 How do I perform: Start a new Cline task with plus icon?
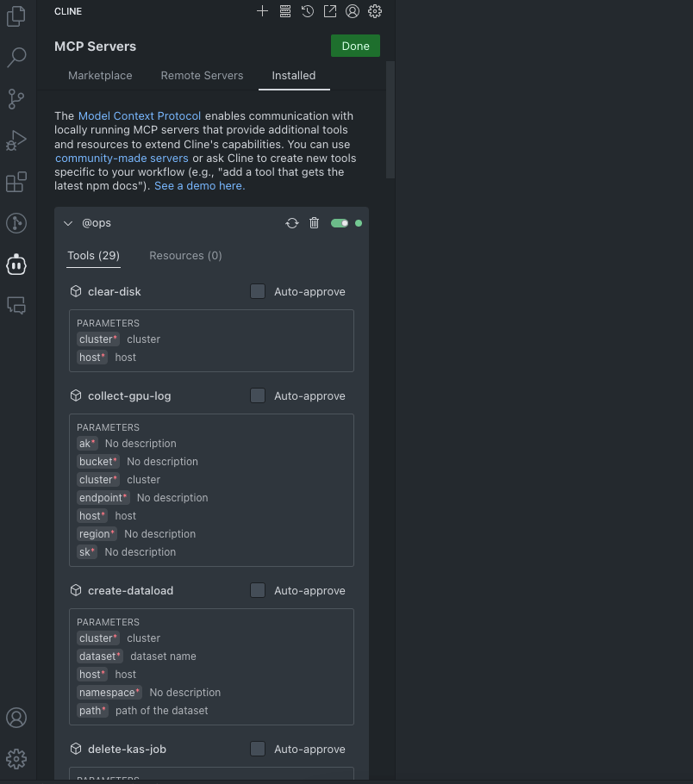(x=262, y=11)
